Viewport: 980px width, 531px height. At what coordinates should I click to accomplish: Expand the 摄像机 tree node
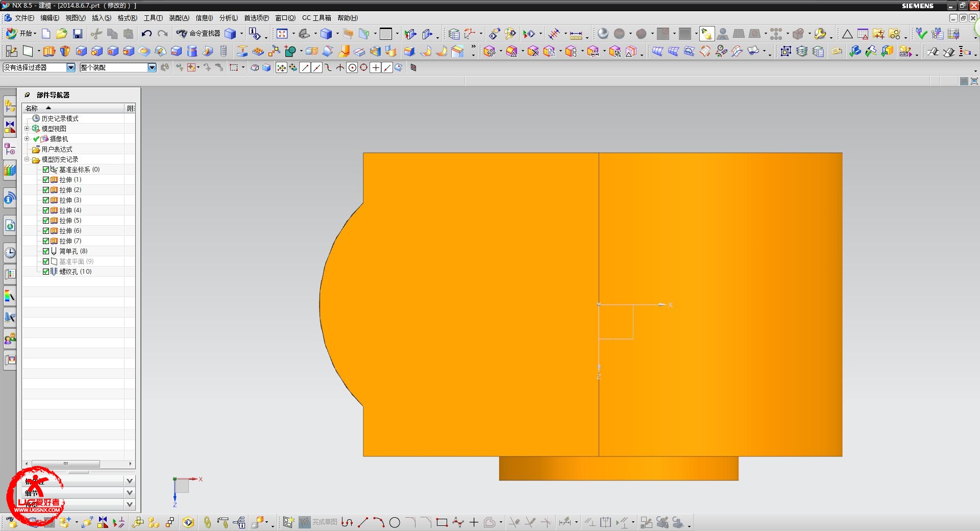[27, 139]
